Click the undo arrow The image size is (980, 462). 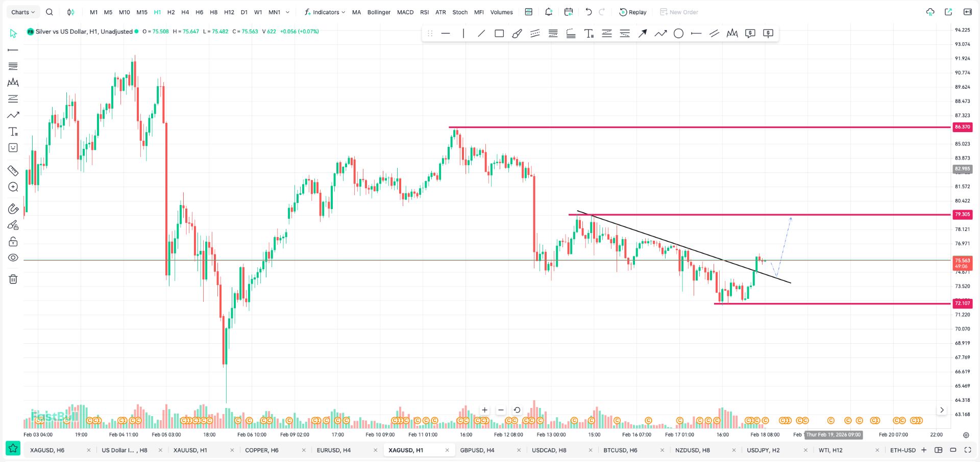[589, 12]
